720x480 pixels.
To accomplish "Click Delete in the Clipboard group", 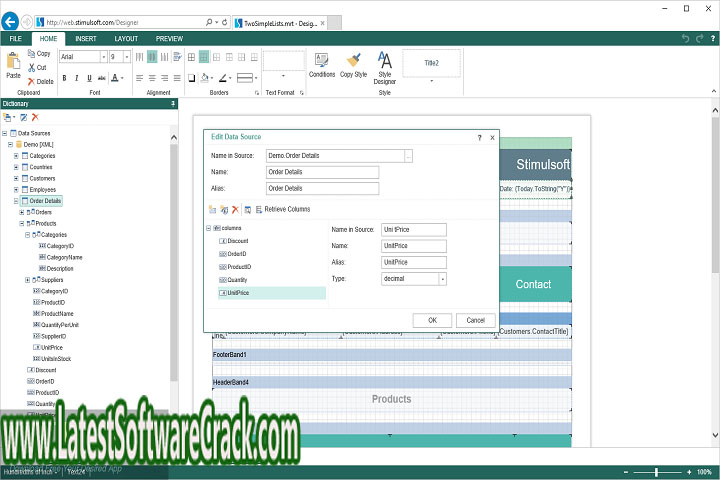I will (40, 81).
